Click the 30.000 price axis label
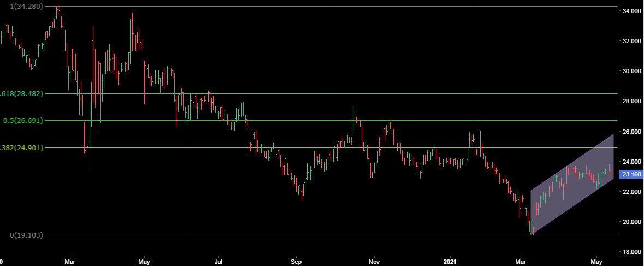Image resolution: width=644 pixels, height=266 pixels. pos(631,71)
